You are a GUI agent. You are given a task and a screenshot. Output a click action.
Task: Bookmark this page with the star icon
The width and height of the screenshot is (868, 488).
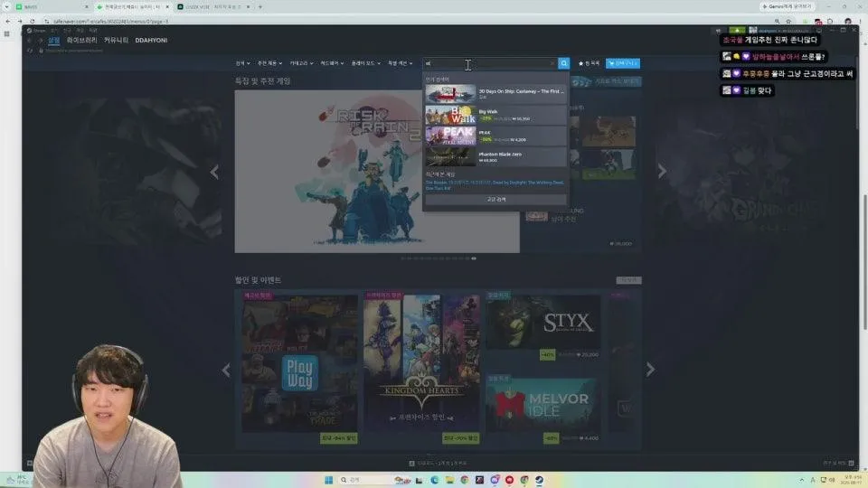(x=788, y=21)
